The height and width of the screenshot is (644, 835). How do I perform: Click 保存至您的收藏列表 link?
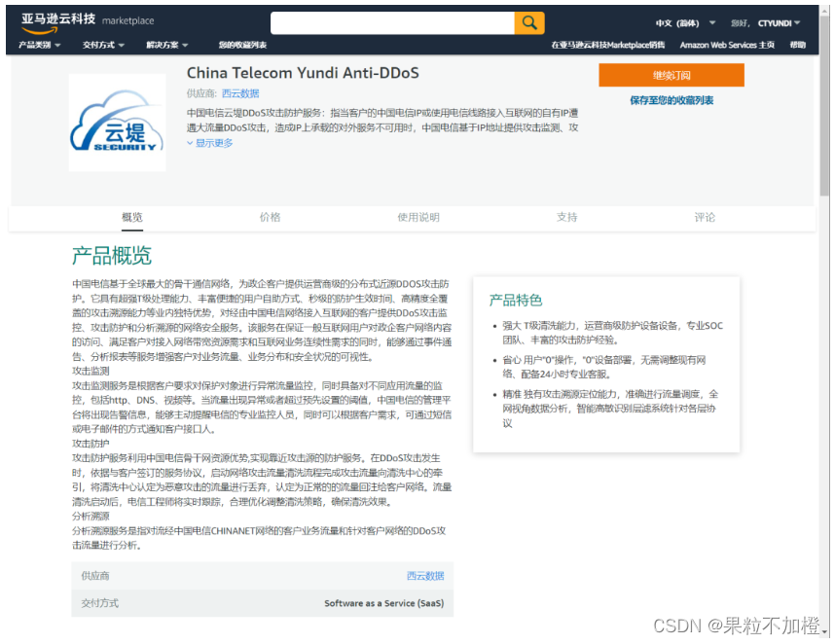coord(672,100)
